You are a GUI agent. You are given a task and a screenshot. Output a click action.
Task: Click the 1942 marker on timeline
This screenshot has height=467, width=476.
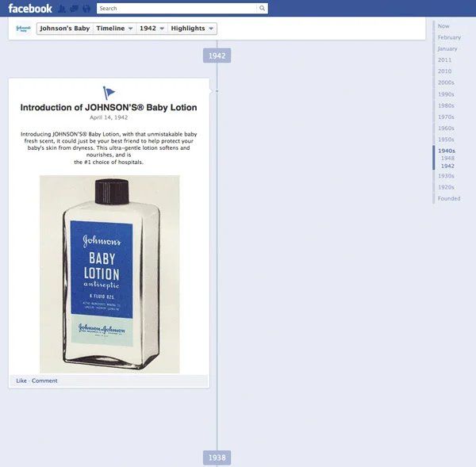[217, 56]
